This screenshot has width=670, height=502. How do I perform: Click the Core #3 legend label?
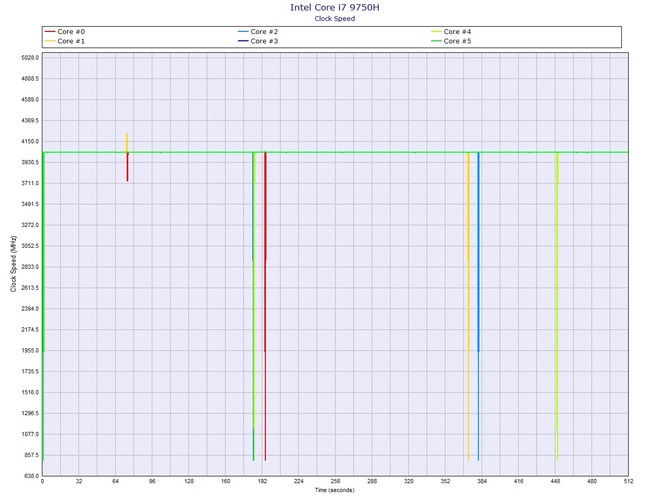click(264, 41)
